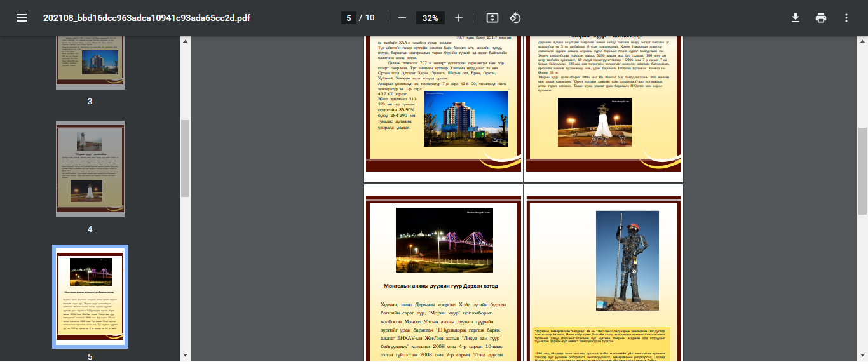Rotate the document counterclockwise

515,18
